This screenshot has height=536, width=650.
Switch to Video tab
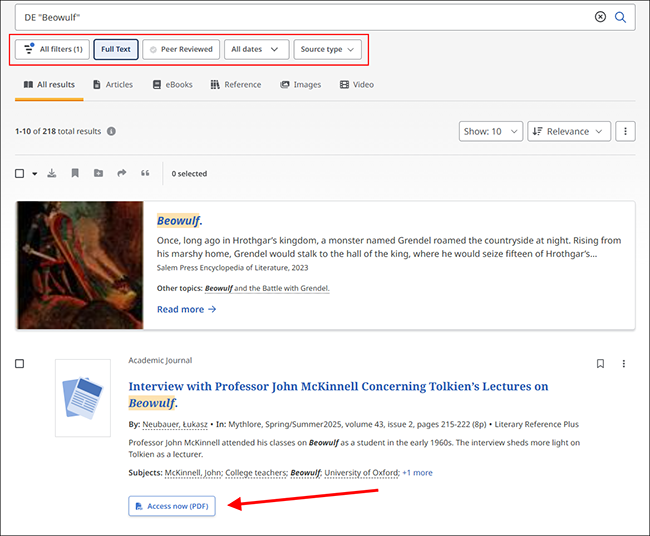[x=357, y=85]
